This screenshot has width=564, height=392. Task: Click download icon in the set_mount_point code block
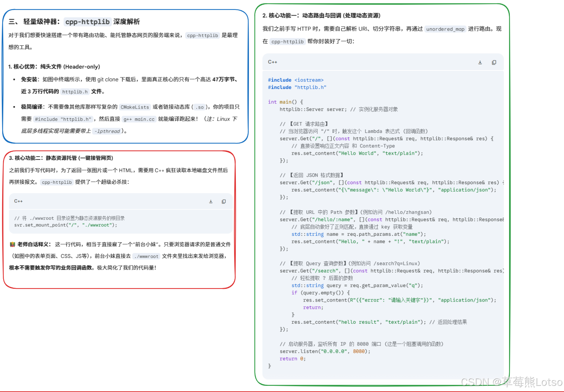click(211, 202)
